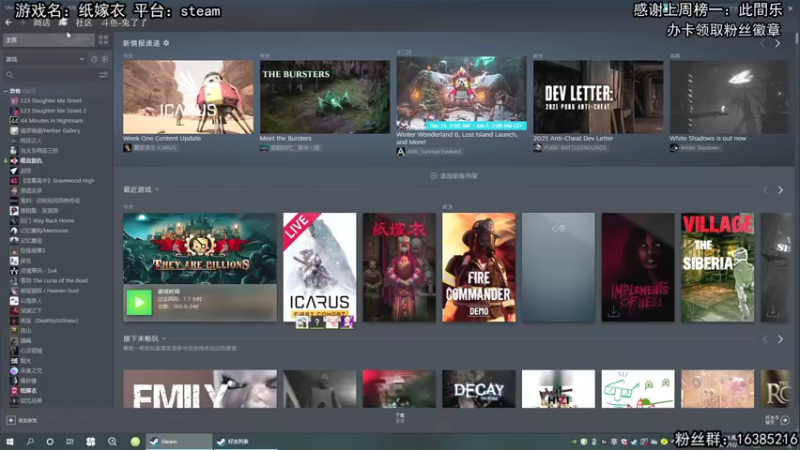This screenshot has width=800, height=450.
Task: Open the Emily game tile in play next
Action: (200, 389)
